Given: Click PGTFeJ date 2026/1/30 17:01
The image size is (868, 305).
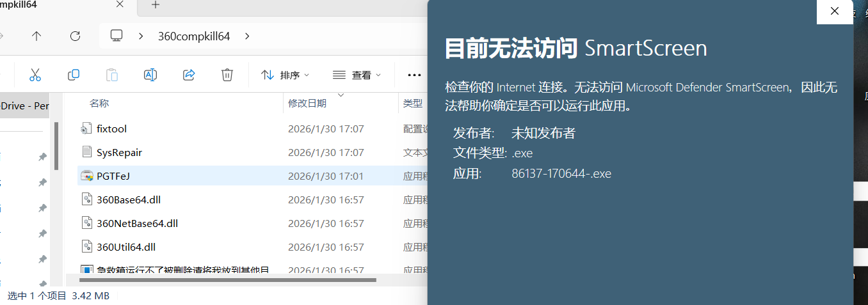Looking at the screenshot, I should (x=326, y=176).
